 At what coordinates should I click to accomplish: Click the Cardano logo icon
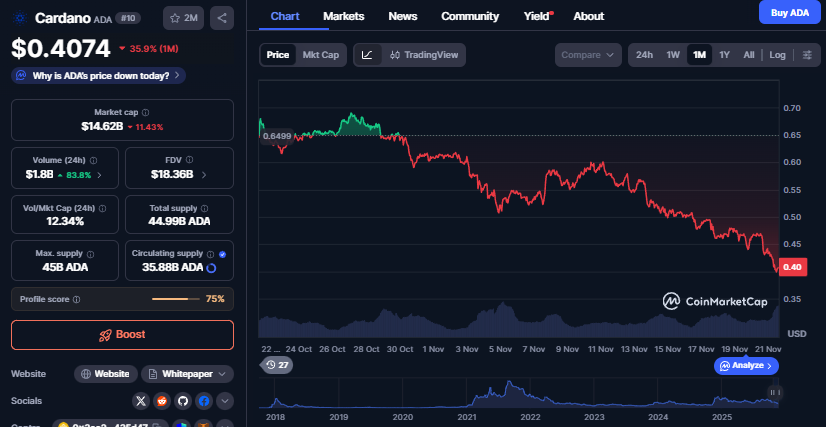21,18
